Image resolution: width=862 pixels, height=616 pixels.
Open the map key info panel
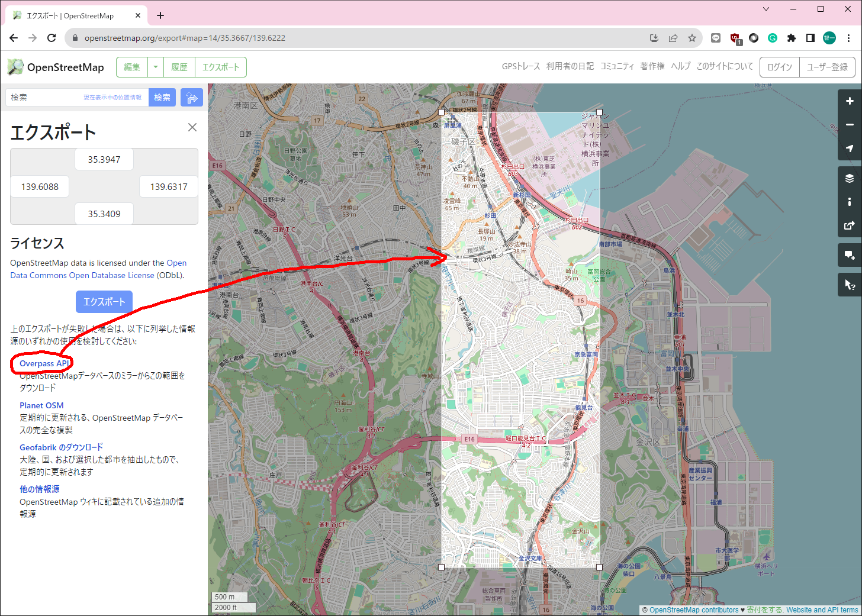(x=850, y=202)
